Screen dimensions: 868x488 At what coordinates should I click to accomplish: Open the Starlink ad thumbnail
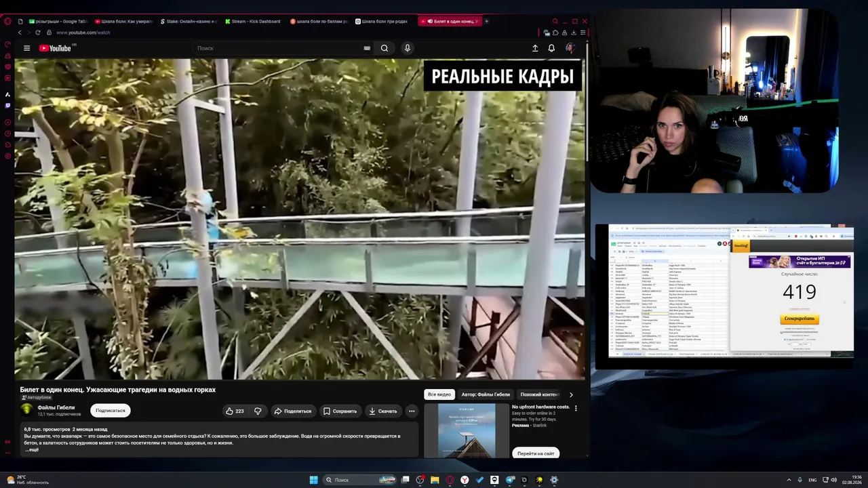(467, 431)
